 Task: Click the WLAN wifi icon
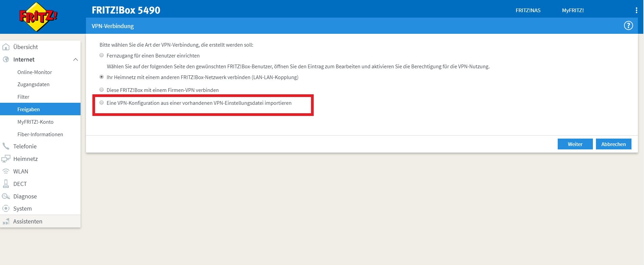[6, 171]
